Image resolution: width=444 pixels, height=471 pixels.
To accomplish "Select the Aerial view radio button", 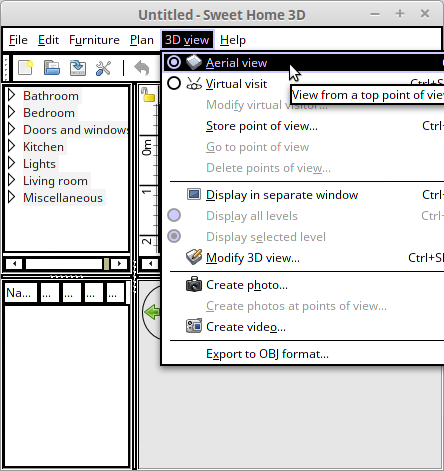I will [x=174, y=62].
